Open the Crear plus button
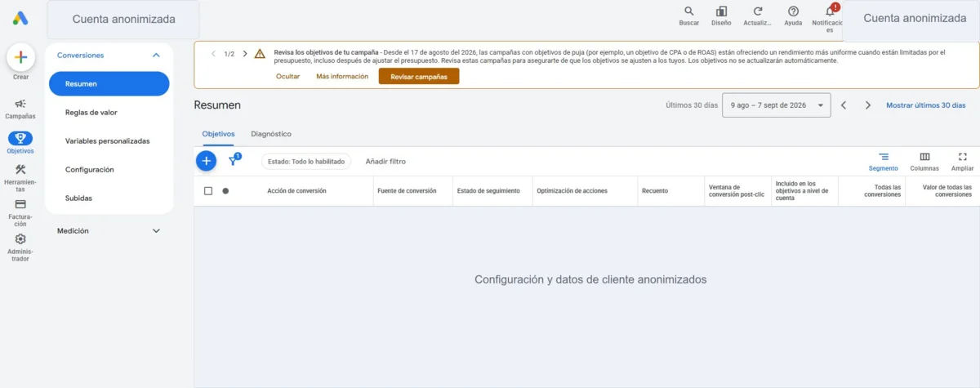The height and width of the screenshot is (388, 980). coord(20,57)
